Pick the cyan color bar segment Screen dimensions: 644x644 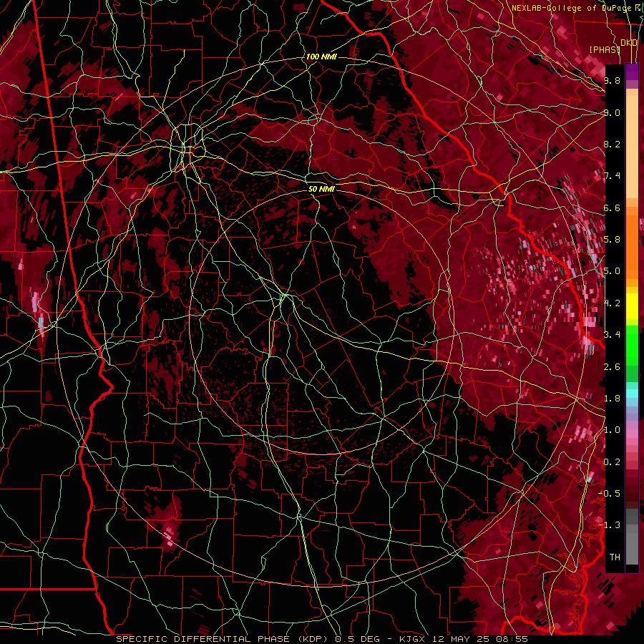[x=632, y=394]
